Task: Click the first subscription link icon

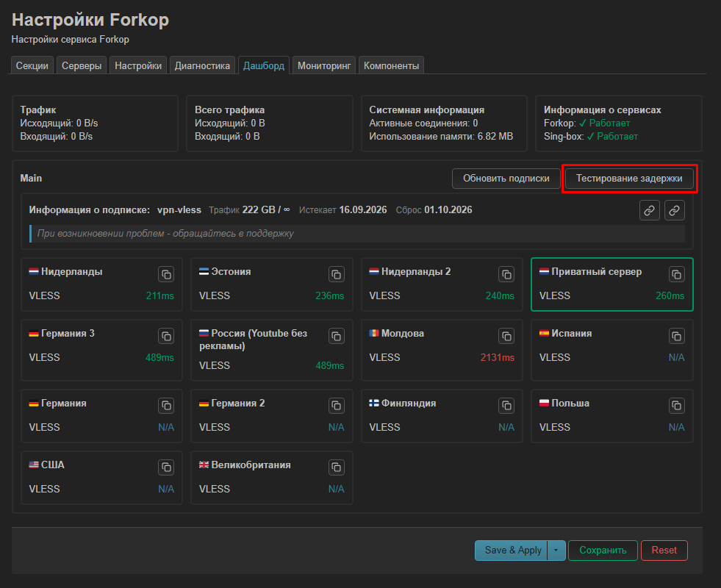Action: click(649, 210)
